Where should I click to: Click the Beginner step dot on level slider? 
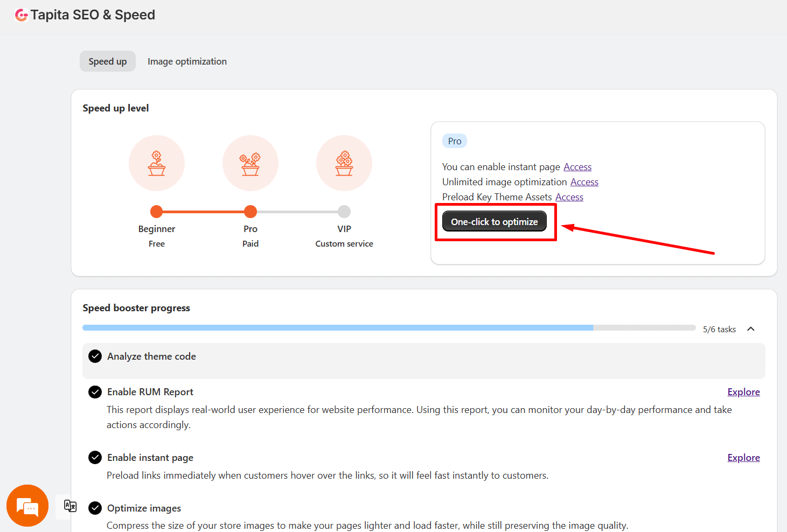[157, 212]
